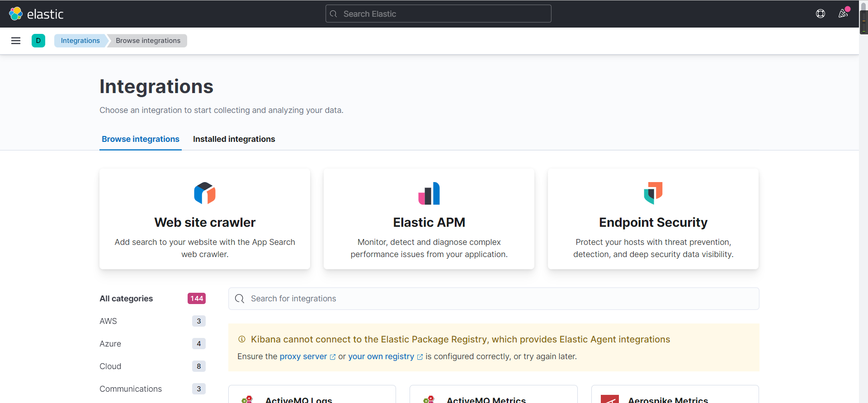Switch to Installed integrations tab

pos(234,139)
